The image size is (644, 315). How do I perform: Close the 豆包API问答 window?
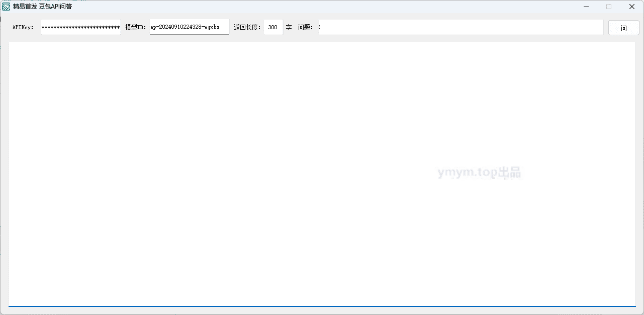(632, 7)
